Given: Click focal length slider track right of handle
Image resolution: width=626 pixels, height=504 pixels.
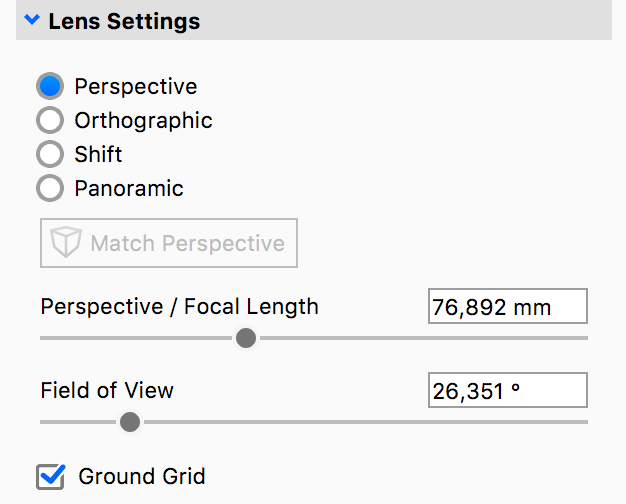Looking at the screenshot, I should (x=420, y=338).
